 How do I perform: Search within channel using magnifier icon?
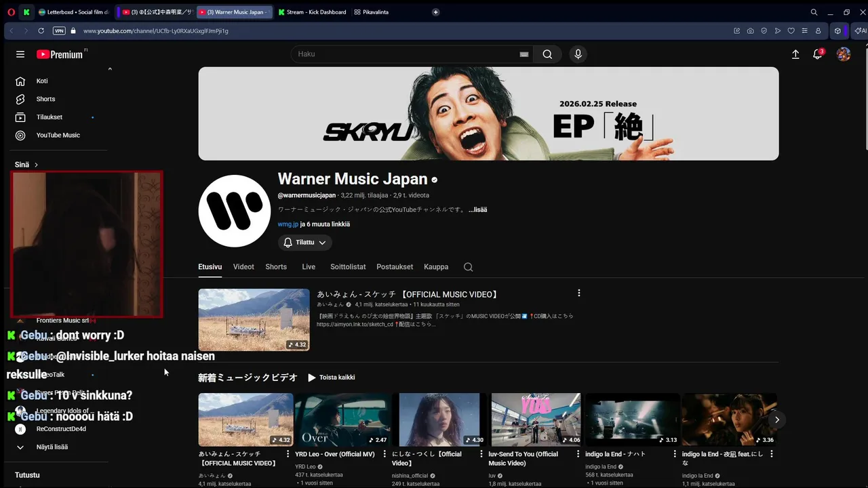coord(468,267)
